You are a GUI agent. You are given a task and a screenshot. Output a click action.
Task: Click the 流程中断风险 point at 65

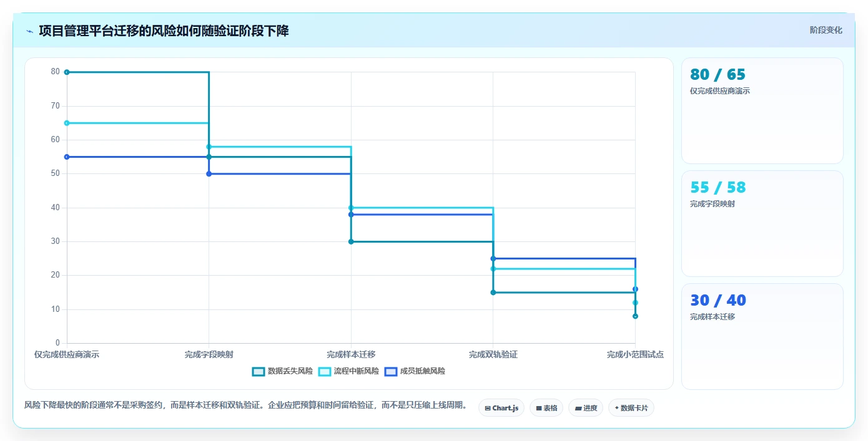67,123
